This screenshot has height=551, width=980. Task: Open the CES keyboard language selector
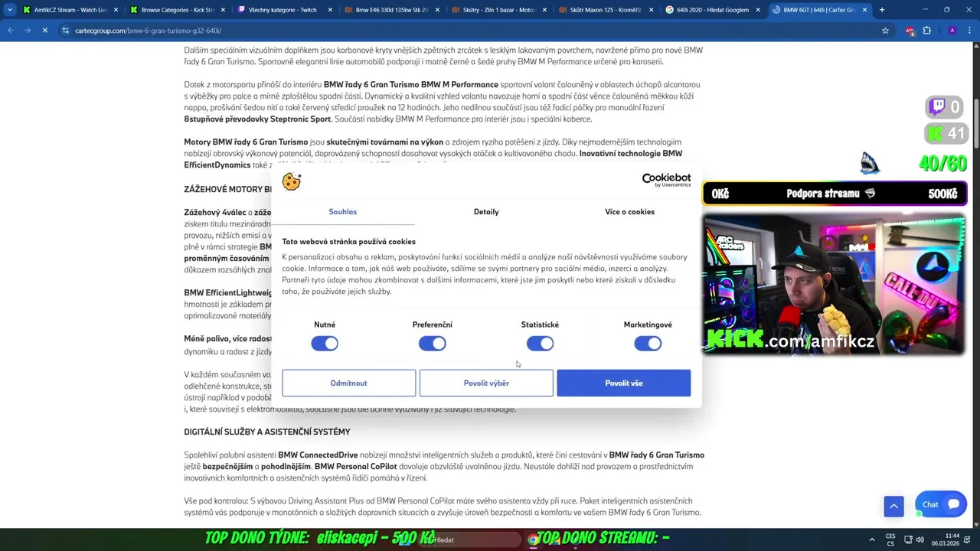pos(890,540)
